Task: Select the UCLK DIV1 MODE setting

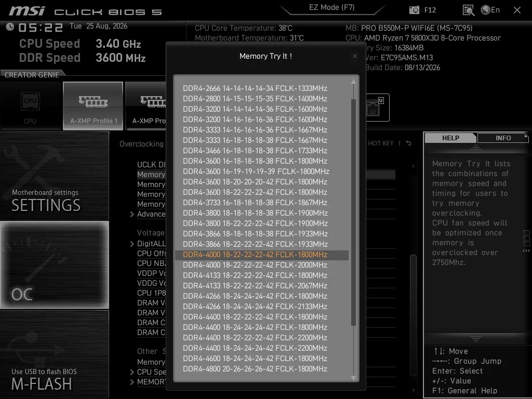Action: point(151,165)
